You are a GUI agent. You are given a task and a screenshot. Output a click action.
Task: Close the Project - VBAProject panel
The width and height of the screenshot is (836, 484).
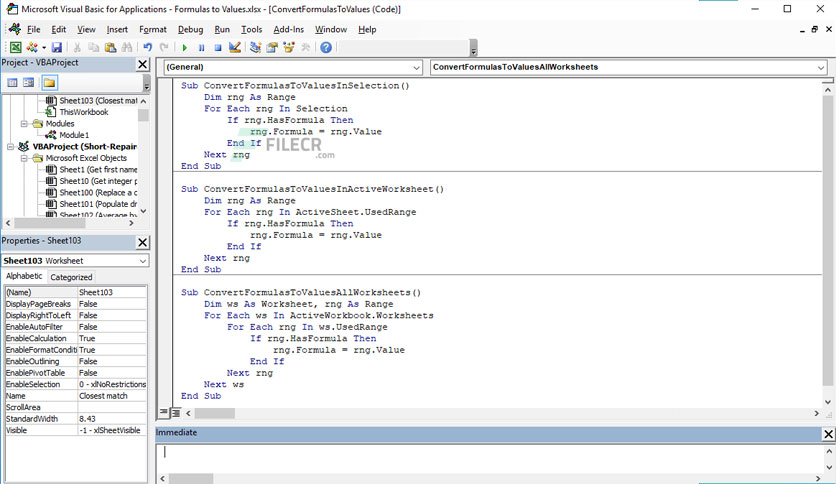(x=142, y=64)
